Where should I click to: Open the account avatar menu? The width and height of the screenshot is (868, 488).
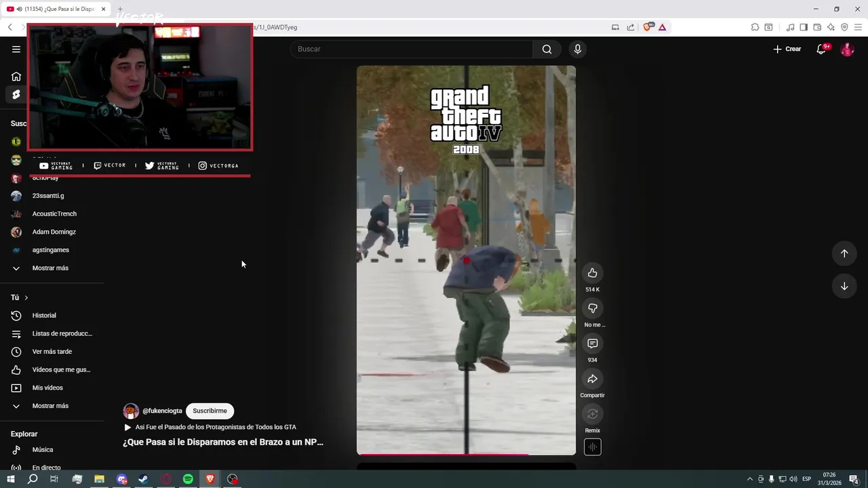[x=847, y=49]
